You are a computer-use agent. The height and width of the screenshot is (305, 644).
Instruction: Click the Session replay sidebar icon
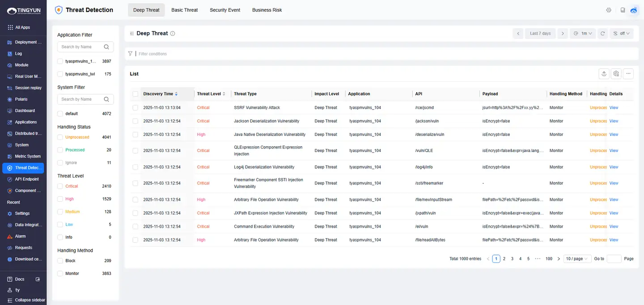(x=10, y=88)
